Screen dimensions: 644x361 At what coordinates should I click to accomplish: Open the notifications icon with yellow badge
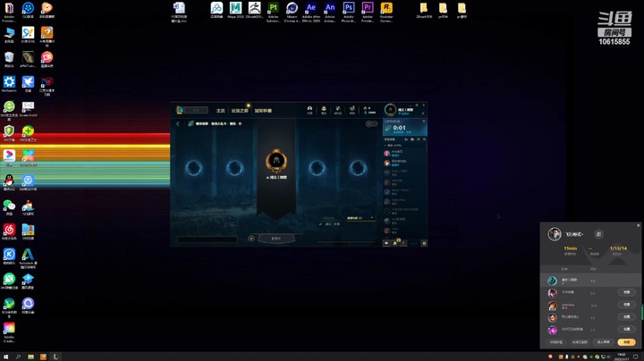point(395,243)
